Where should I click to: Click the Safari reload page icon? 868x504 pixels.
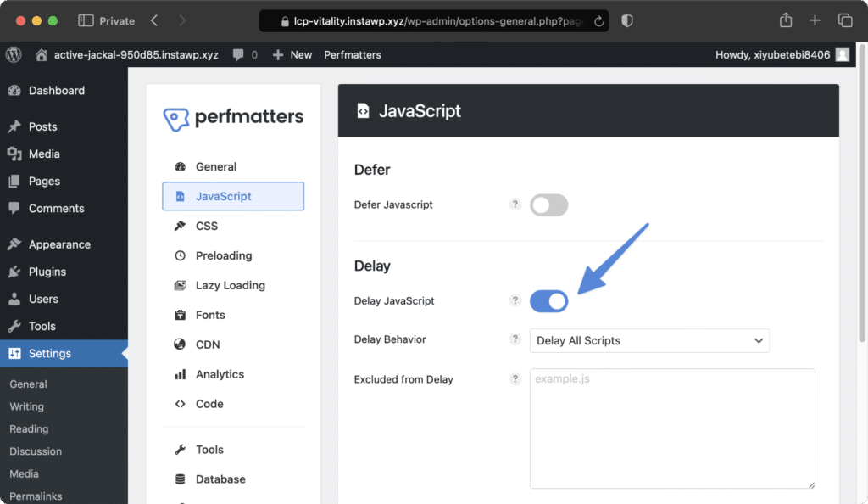tap(598, 21)
